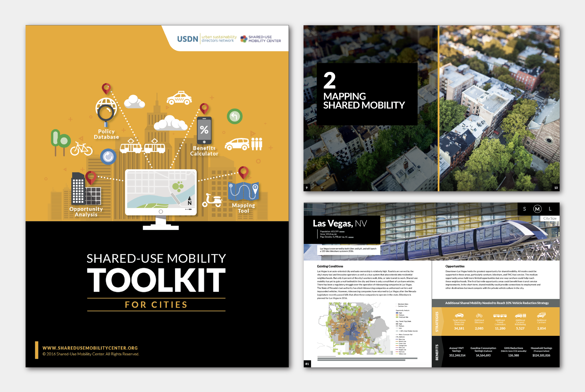
Task: Select the L city size option
Action: [550, 209]
